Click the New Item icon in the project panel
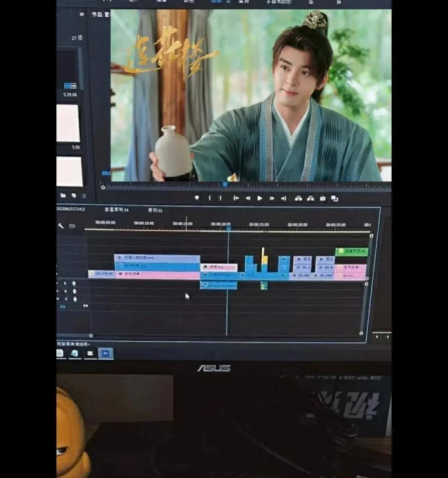 pos(74,196)
